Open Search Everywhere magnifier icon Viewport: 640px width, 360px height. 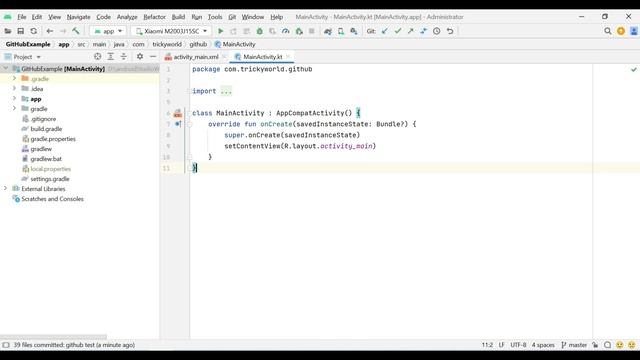tap(608, 31)
